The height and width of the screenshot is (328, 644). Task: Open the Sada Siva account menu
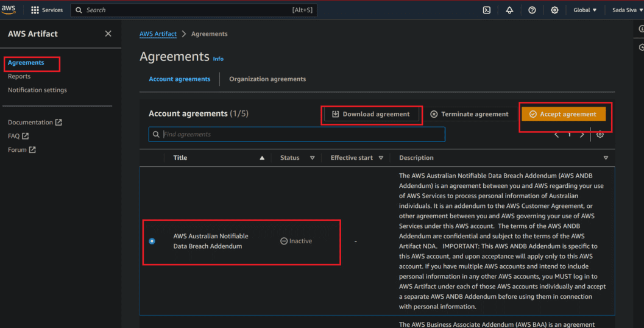[x=628, y=10]
